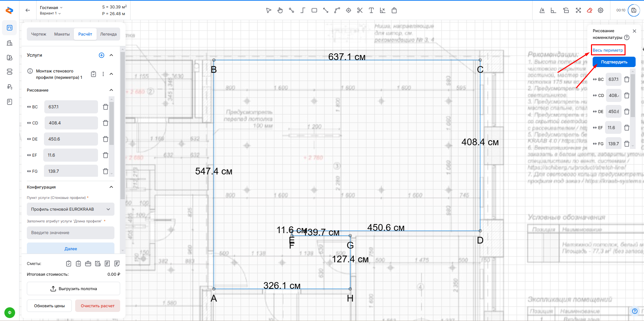Delete the BC segment in left panel
Viewport: 644px width, 321px height.
[105, 107]
